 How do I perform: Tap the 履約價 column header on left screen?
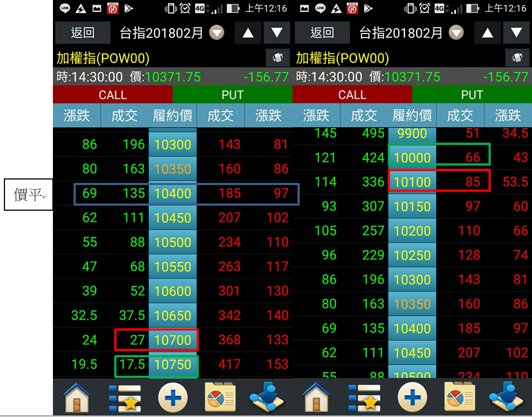tap(173, 115)
